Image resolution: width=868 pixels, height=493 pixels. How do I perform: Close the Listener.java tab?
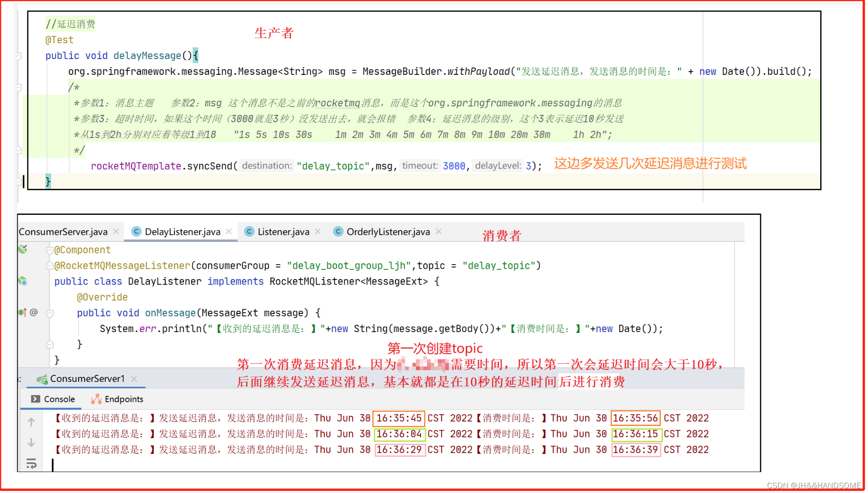(318, 232)
